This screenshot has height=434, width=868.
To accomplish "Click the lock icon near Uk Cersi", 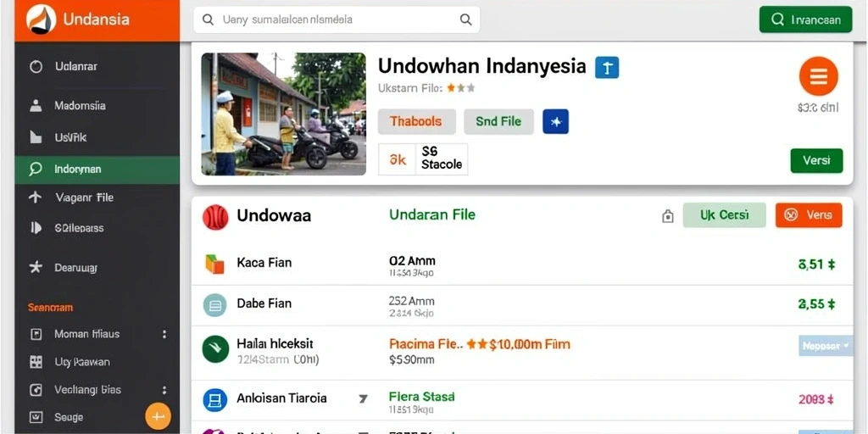I will tap(668, 216).
